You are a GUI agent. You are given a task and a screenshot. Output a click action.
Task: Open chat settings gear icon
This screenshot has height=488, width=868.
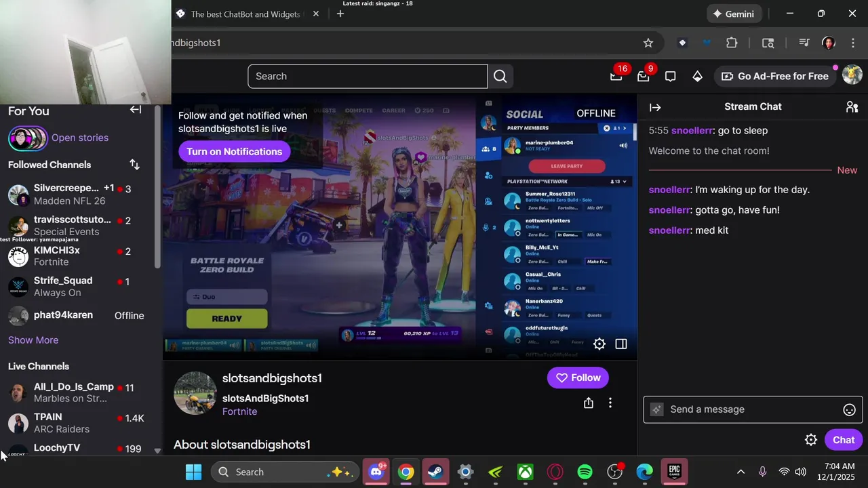coord(810,440)
